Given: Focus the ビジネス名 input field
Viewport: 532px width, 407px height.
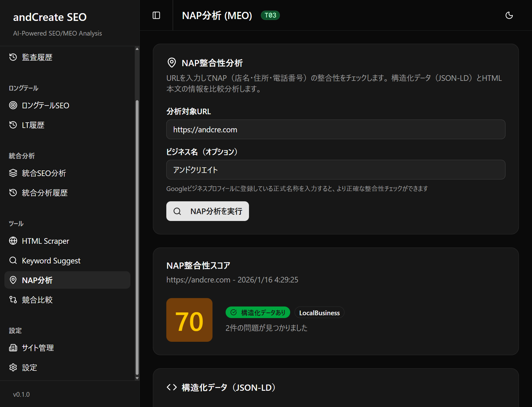Looking at the screenshot, I should (x=335, y=170).
